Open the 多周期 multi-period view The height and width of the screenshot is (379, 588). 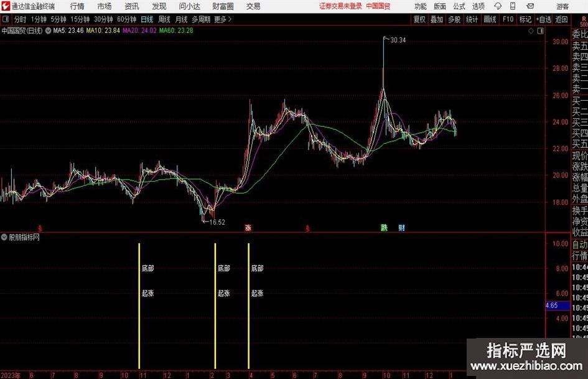point(201,19)
